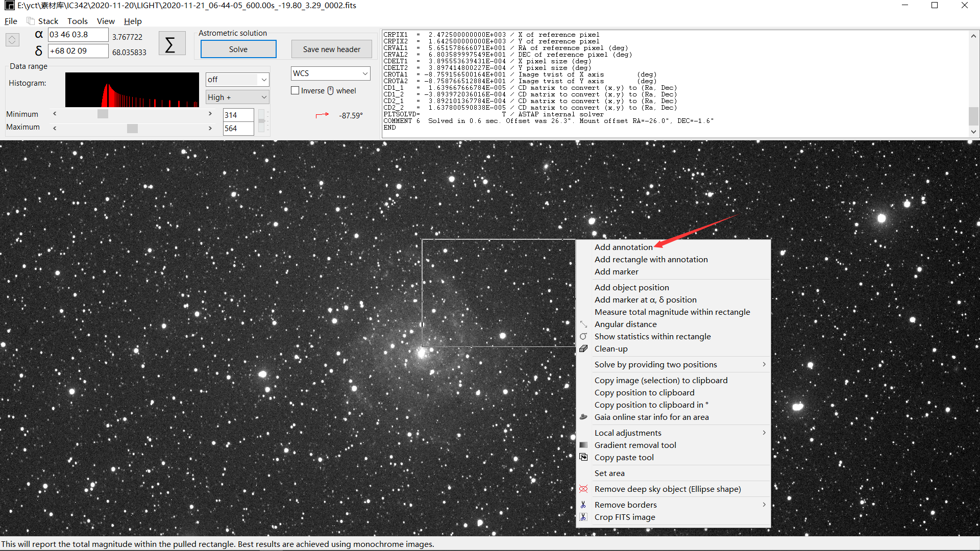Open the Stack menu by its pages icon
Image resolution: width=980 pixels, height=551 pixels.
point(31,21)
